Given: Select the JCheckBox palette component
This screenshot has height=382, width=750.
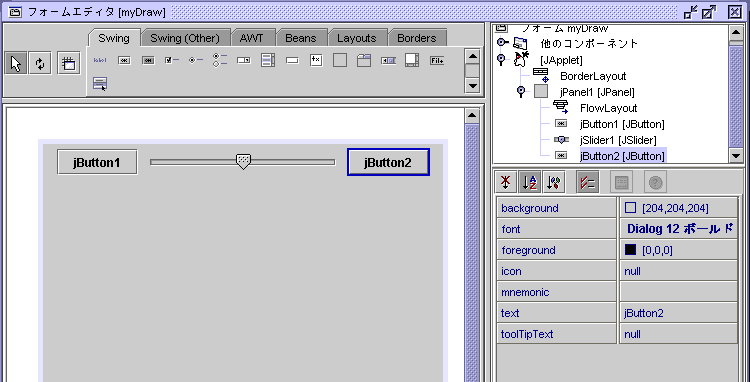Looking at the screenshot, I should point(172,60).
